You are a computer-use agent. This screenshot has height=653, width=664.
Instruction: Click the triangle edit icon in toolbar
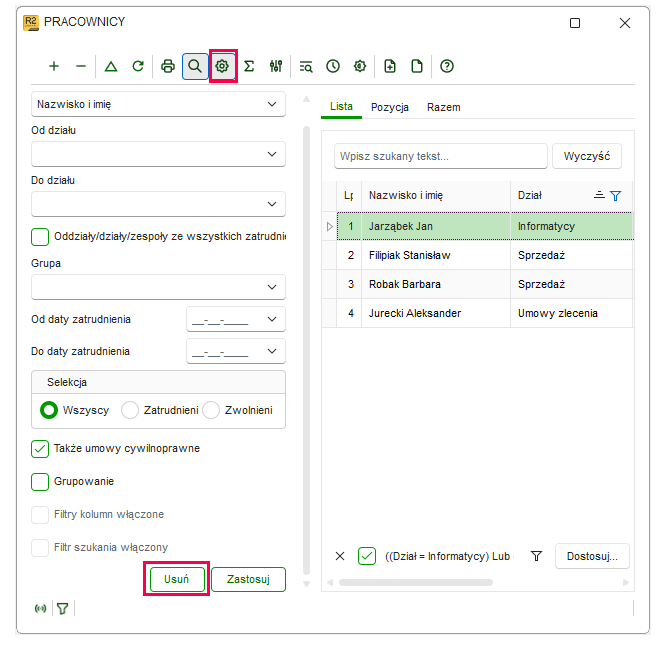pyautogui.click(x=111, y=66)
